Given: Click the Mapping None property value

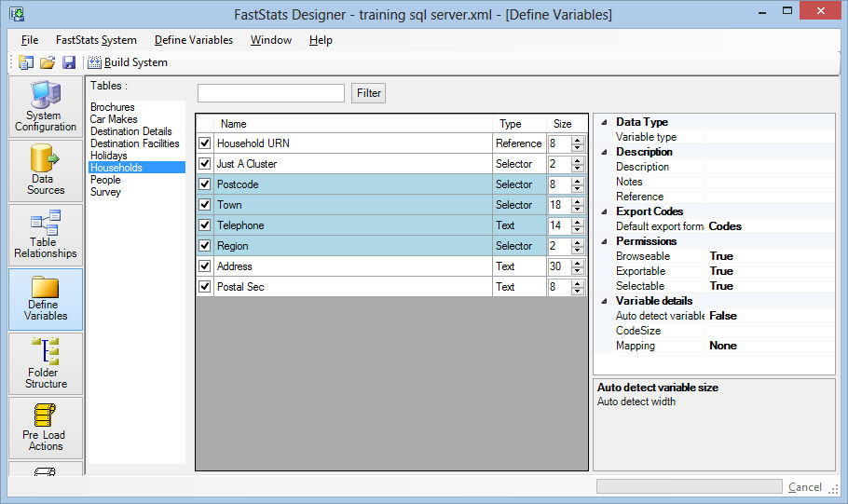Looking at the screenshot, I should 723,346.
